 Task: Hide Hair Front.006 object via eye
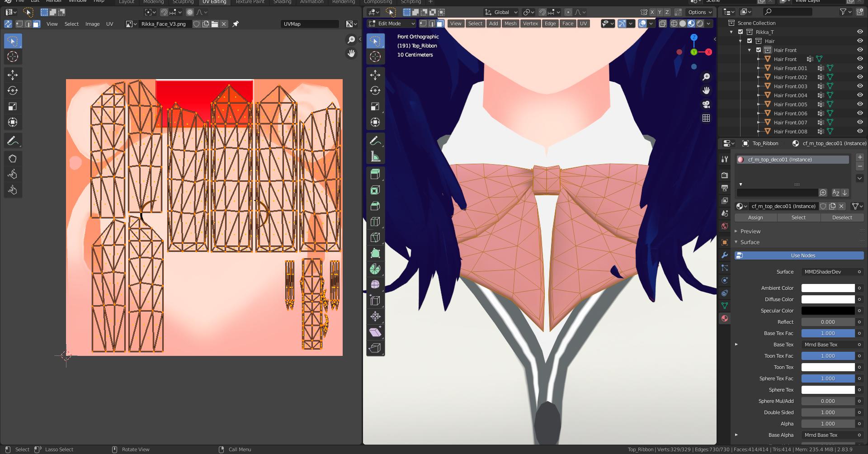tap(860, 113)
